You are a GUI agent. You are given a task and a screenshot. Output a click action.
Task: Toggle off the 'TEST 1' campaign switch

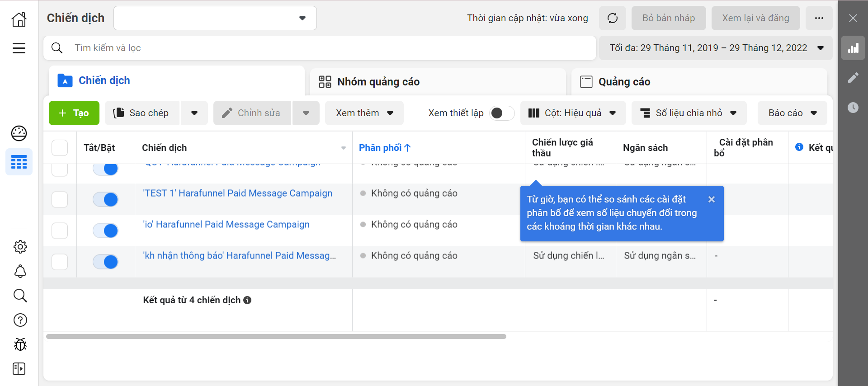click(x=105, y=199)
